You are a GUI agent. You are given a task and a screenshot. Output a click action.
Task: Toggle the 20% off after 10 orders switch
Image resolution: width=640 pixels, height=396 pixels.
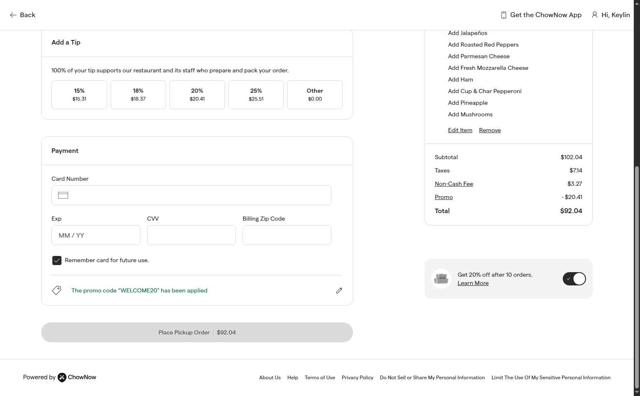[x=574, y=279]
